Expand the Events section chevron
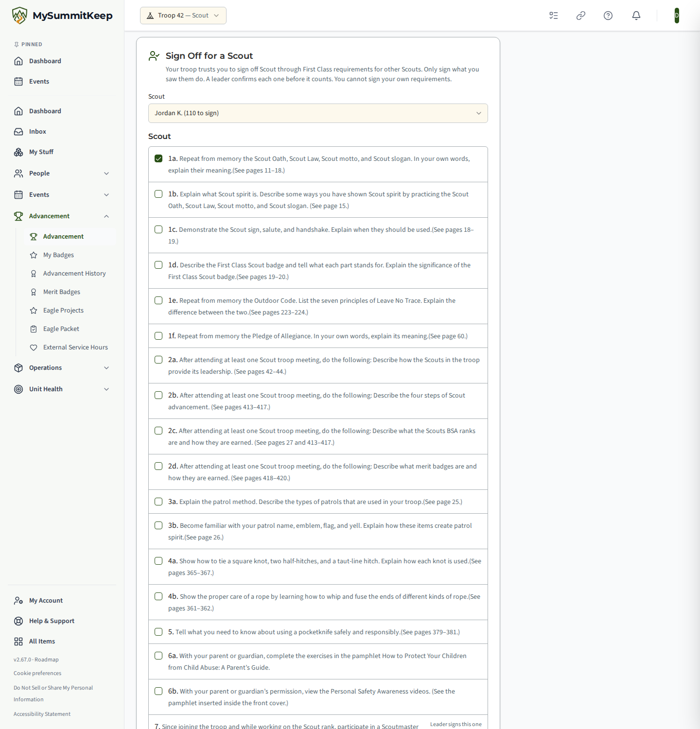700x729 pixels. pyautogui.click(x=106, y=195)
